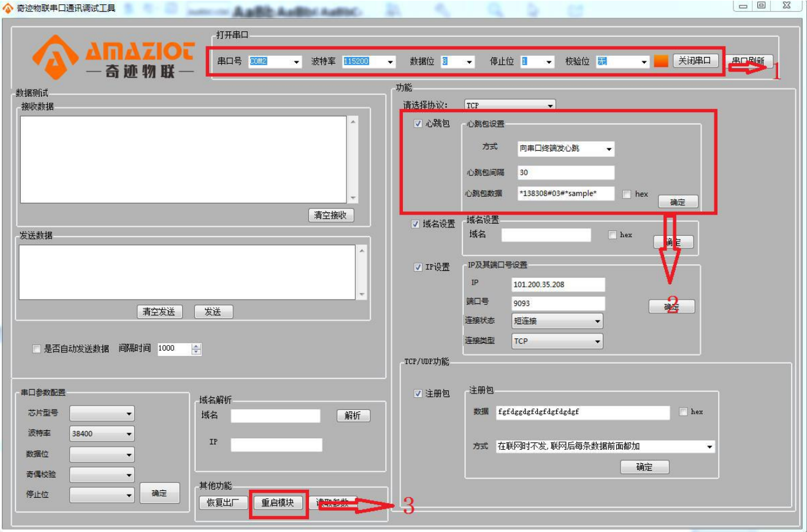Toggle the 域名设置 checkbox
Viewport: 807px width, 532px height.
[415, 224]
